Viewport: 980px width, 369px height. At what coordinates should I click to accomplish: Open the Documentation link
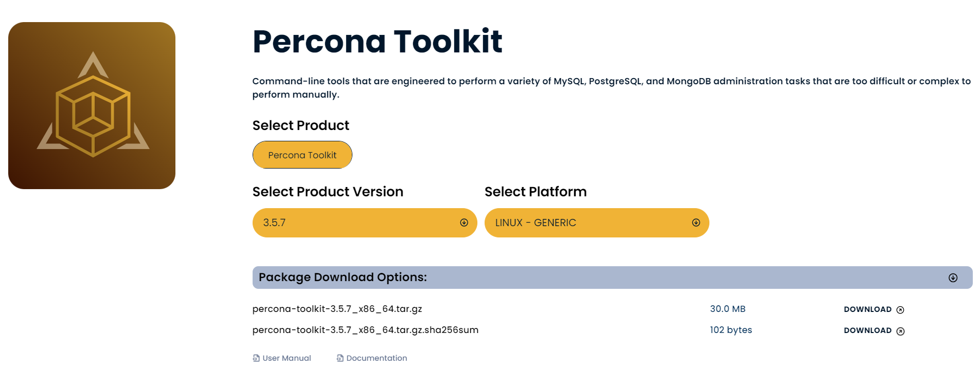[x=377, y=358]
